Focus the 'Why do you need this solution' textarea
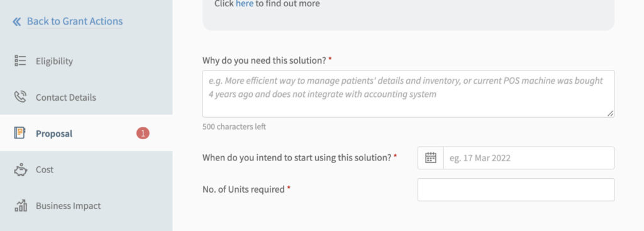 click(x=408, y=94)
